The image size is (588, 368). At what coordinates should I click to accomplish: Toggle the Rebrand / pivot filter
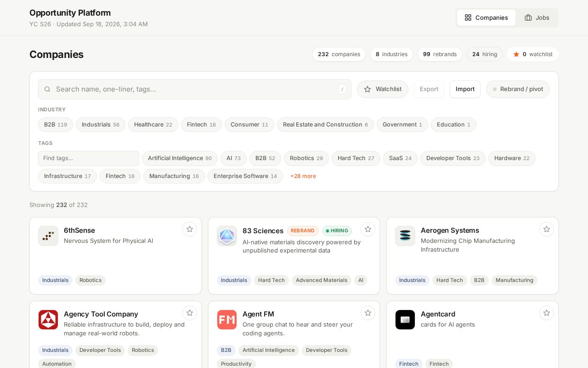[x=518, y=89]
